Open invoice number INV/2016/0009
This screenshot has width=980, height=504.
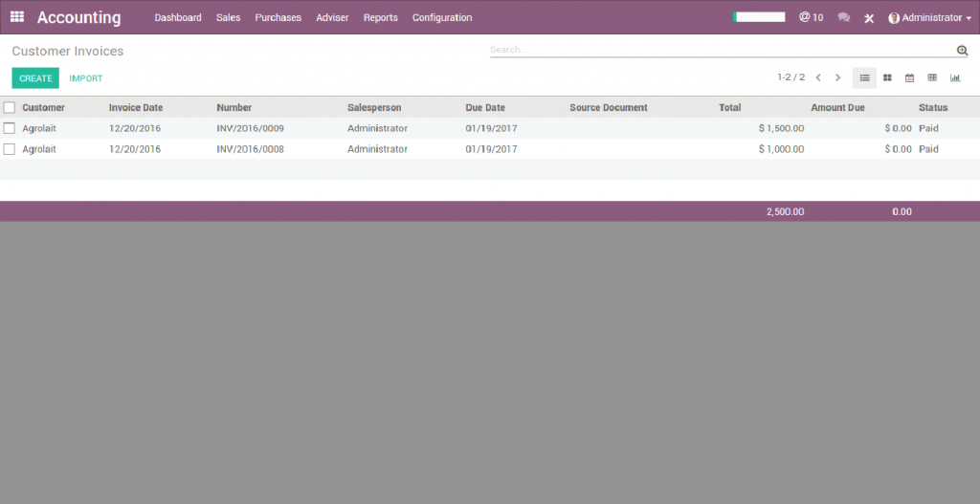pyautogui.click(x=250, y=128)
